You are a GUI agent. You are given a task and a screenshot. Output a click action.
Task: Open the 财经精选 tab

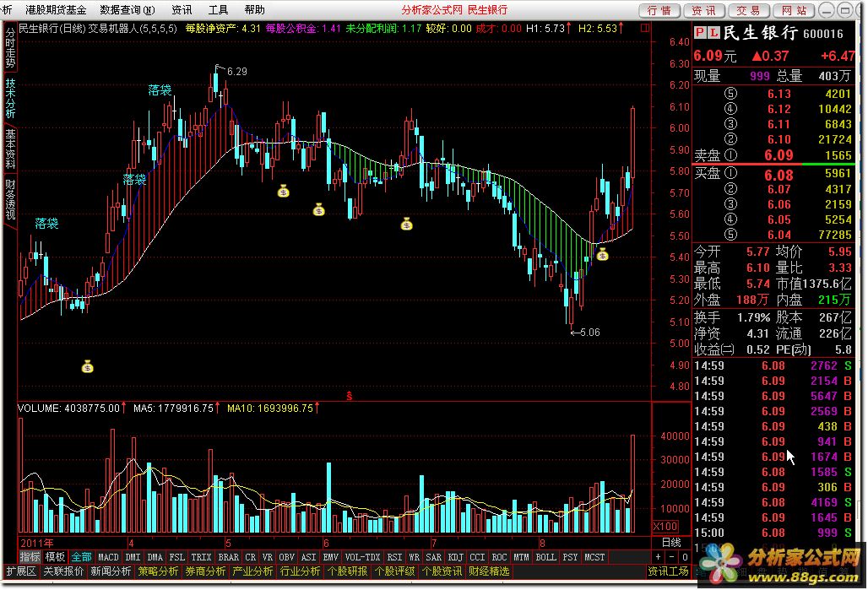pyautogui.click(x=490, y=571)
